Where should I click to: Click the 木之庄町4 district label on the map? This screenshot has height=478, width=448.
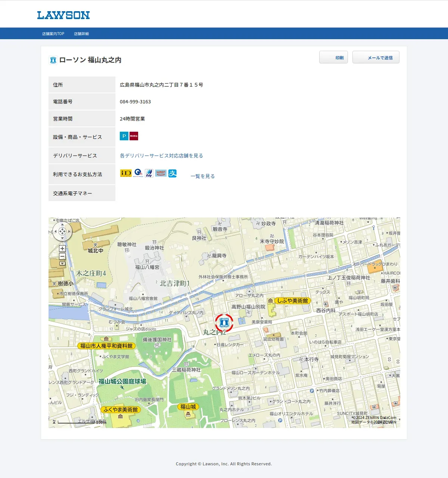point(91,274)
